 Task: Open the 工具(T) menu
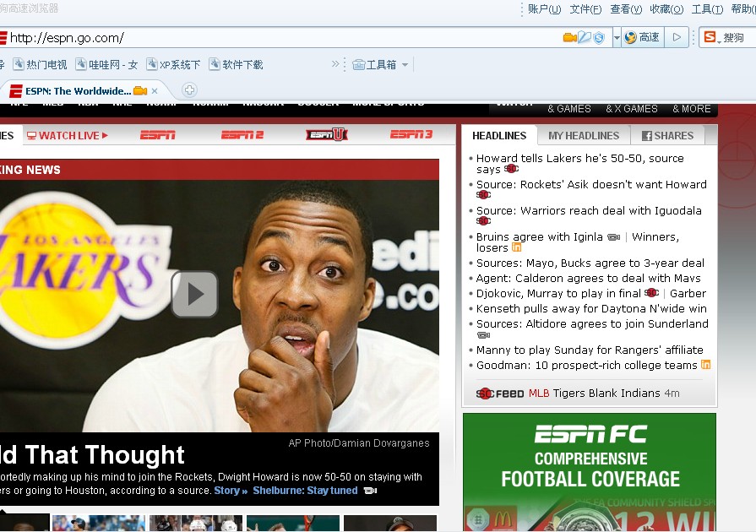(707, 9)
